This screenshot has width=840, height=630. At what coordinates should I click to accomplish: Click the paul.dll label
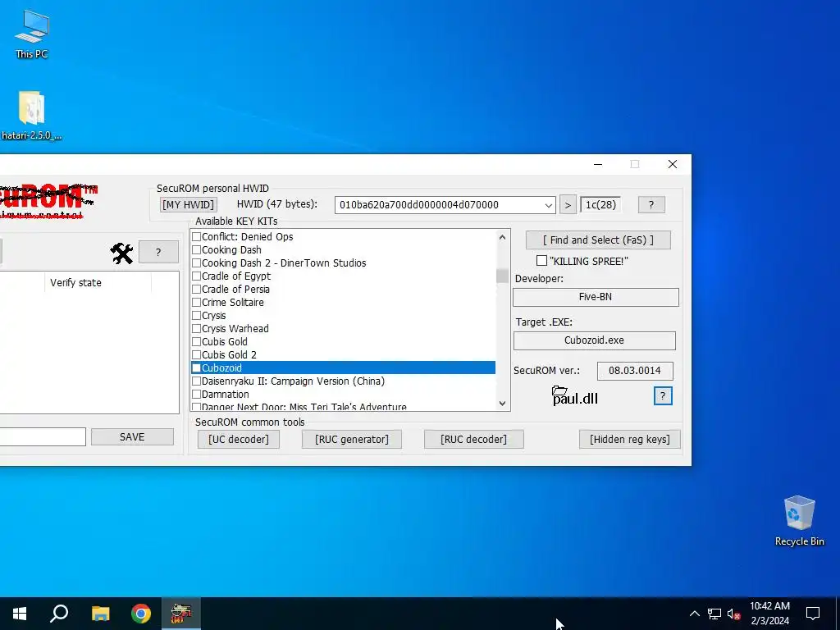click(575, 399)
